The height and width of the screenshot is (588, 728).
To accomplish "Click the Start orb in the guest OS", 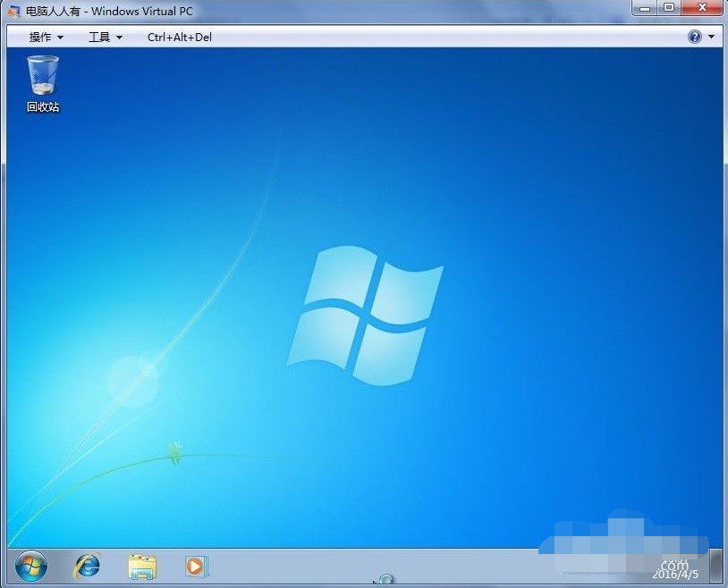I will tap(30, 566).
